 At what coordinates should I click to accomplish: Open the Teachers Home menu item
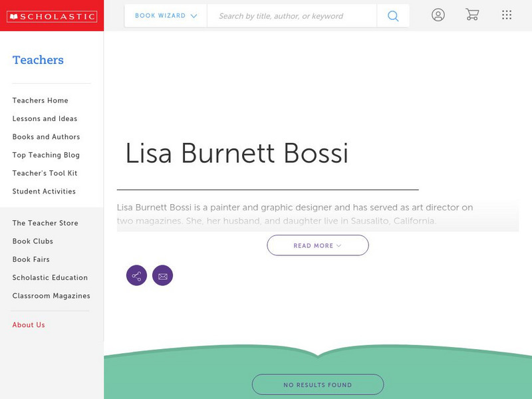[39, 100]
